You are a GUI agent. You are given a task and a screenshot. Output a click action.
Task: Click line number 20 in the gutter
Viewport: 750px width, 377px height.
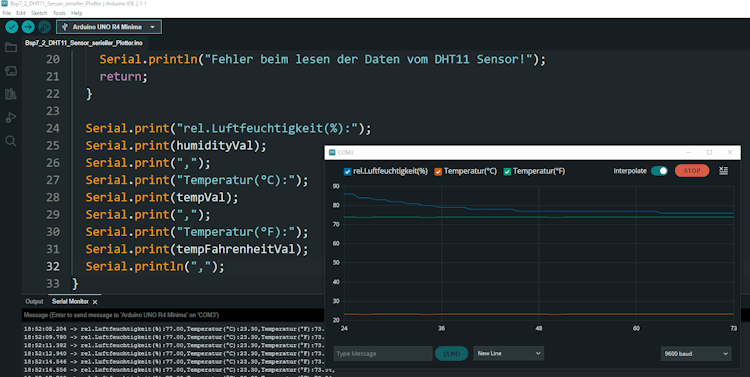53,59
